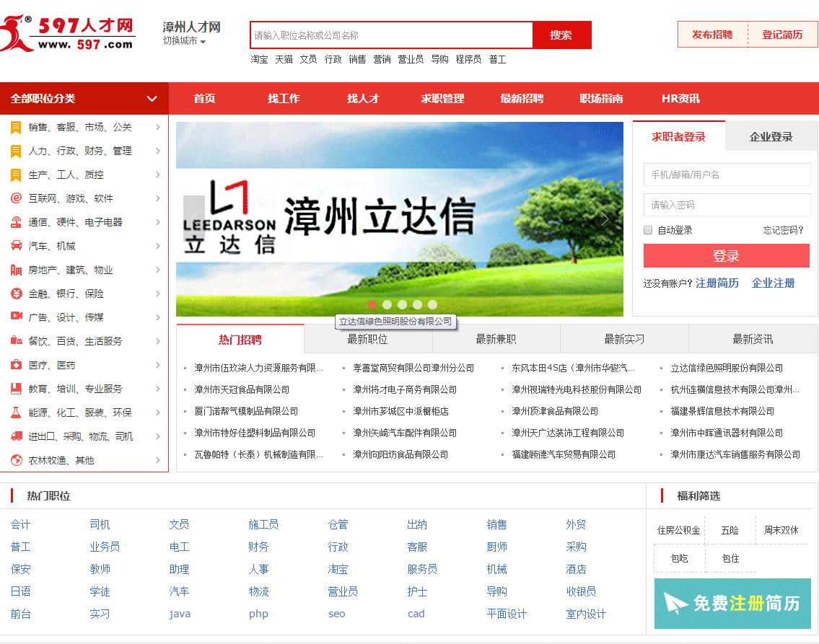
Task: Open 职场指南 in navigation bar
Action: (601, 98)
